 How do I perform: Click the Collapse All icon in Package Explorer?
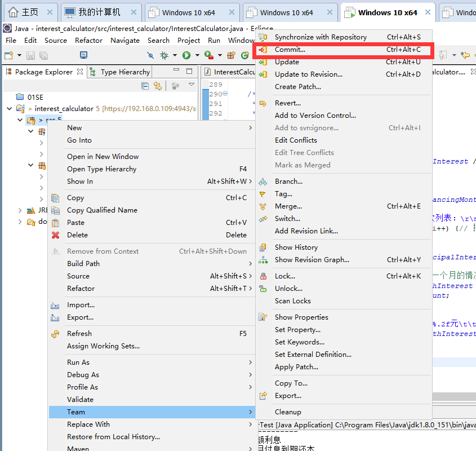(145, 86)
